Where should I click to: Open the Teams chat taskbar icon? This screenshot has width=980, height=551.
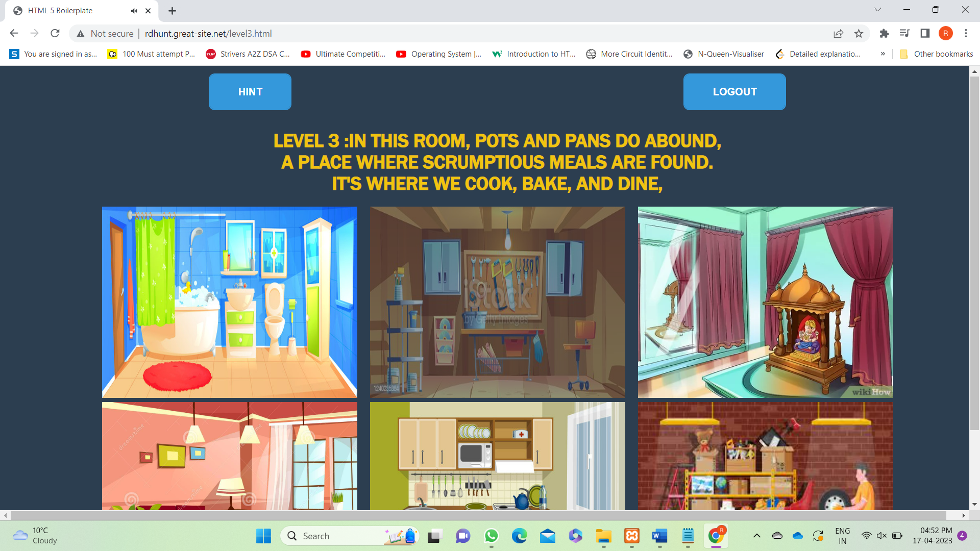pos(463,536)
